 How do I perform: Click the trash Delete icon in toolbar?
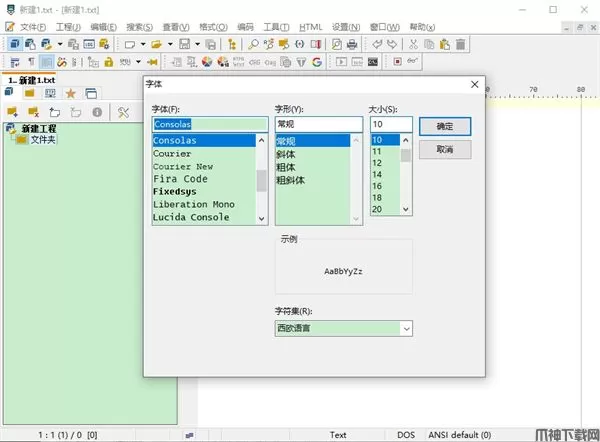[x=460, y=44]
